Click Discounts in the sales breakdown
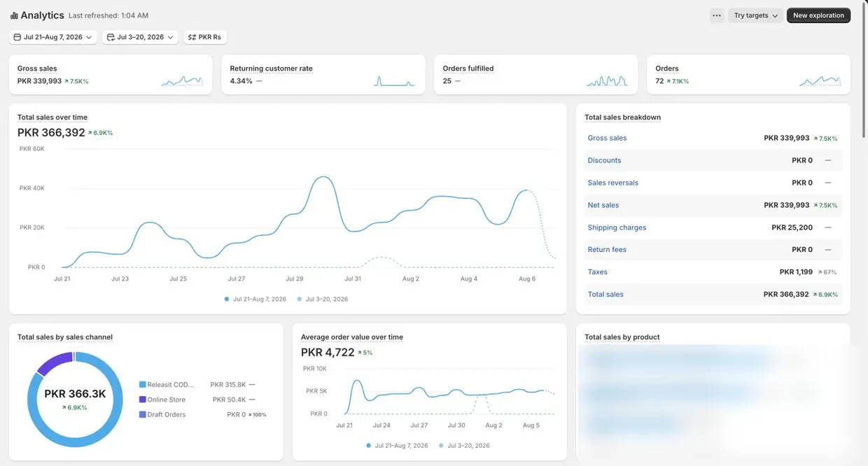The height and width of the screenshot is (466, 868). click(x=605, y=160)
